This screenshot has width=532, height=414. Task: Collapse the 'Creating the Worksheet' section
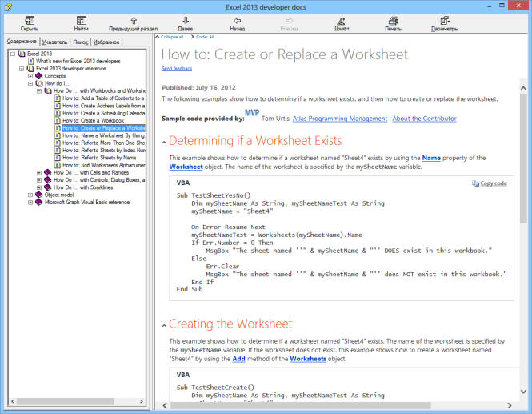(x=164, y=326)
